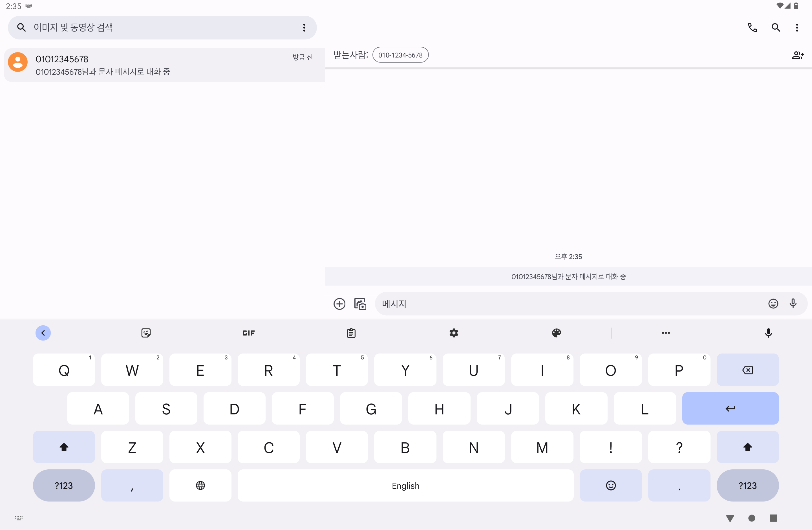This screenshot has width=812, height=530.
Task: Start a phone call to this contact
Action: (752, 27)
